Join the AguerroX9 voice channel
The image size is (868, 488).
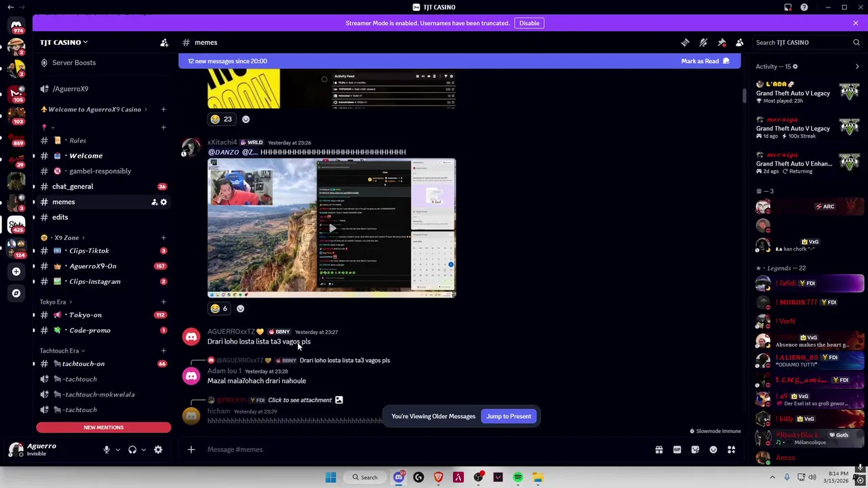(x=103, y=89)
